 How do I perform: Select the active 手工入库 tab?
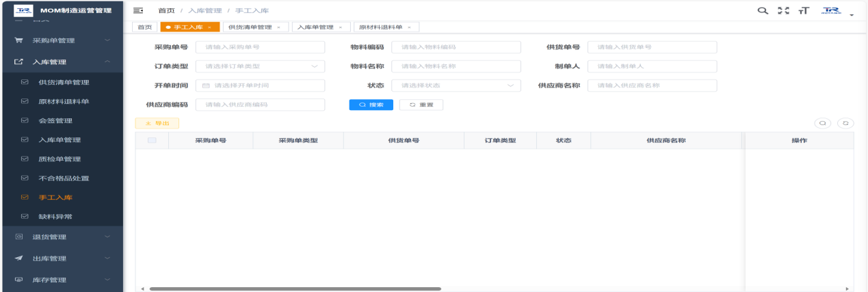(x=189, y=27)
